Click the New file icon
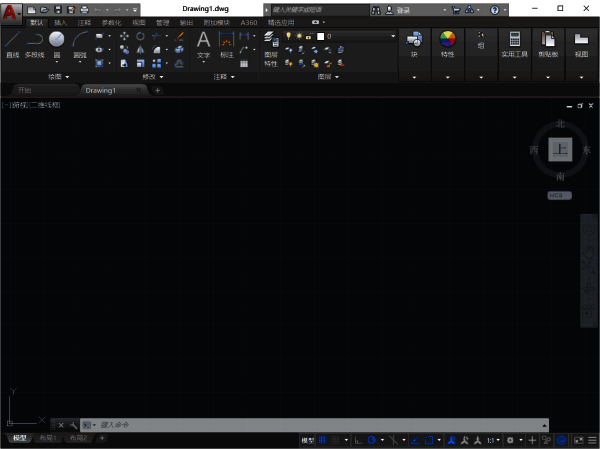 [31, 10]
